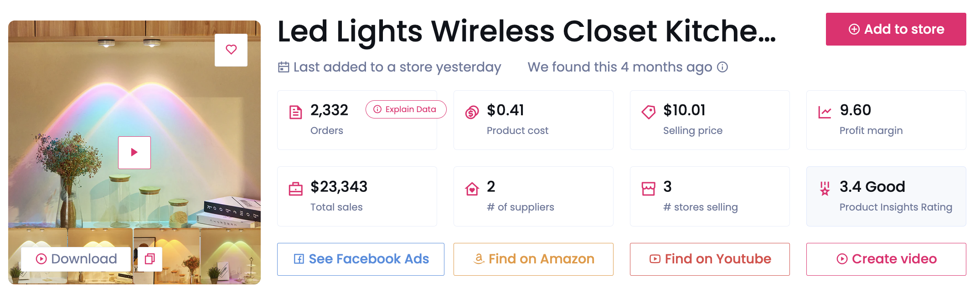Open the Product Insights Rating card
The width and height of the screenshot is (980, 288).
pyautogui.click(x=886, y=196)
